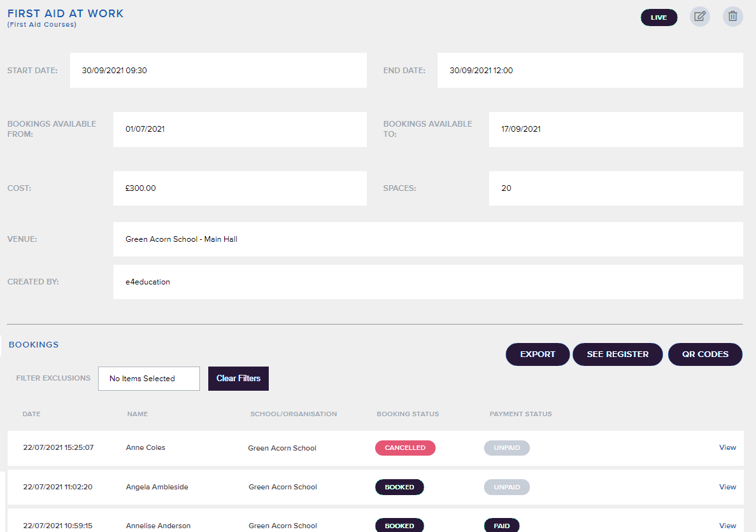Click the edit pencil icon
The height and width of the screenshot is (532, 756).
tap(699, 17)
